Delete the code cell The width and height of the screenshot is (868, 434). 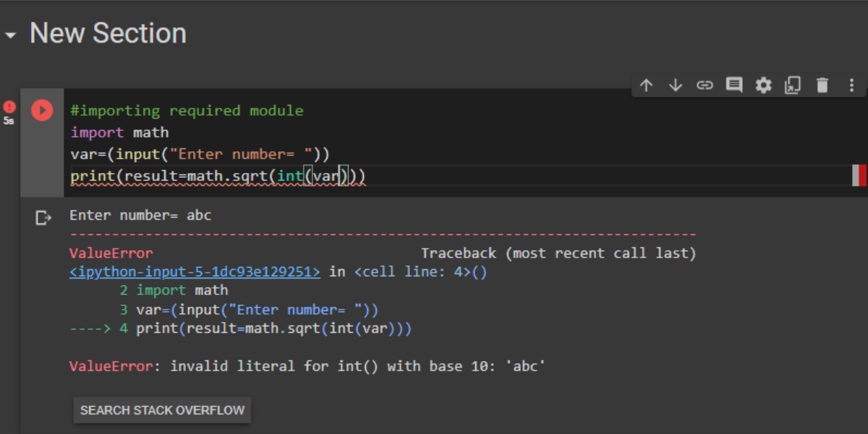pos(822,85)
